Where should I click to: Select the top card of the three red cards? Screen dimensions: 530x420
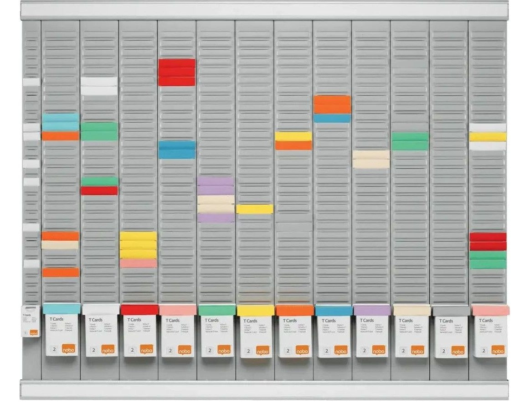pyautogui.click(x=177, y=63)
